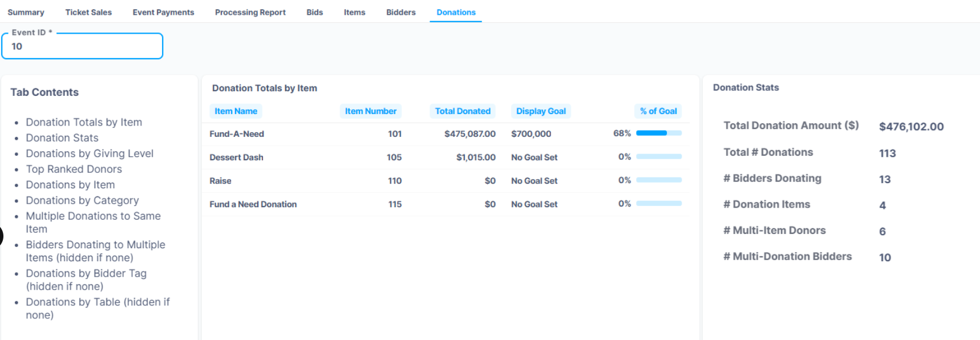The height and width of the screenshot is (340, 980).
Task: Click the Display Goal column header
Action: point(541,111)
